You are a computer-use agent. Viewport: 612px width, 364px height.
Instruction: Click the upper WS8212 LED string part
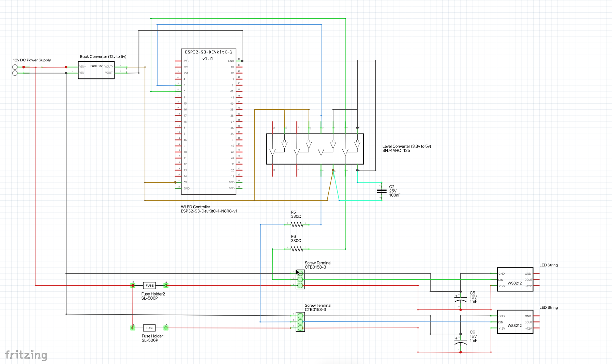(515, 279)
